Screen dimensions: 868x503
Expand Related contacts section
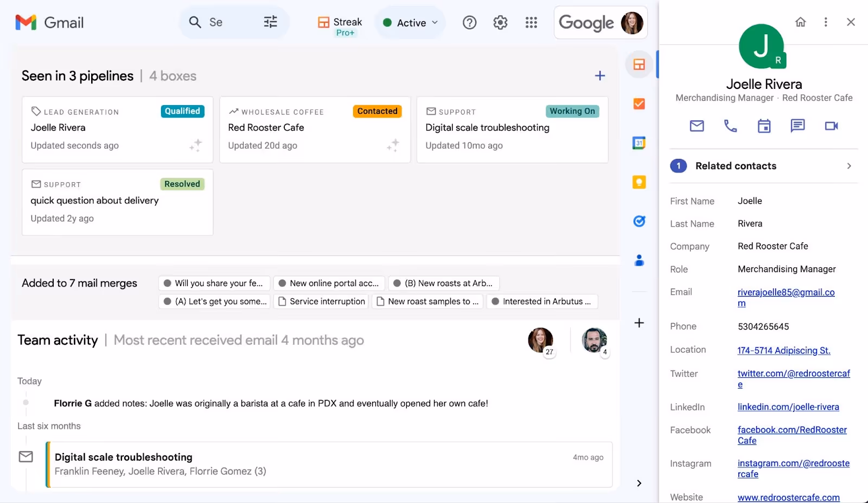point(764,166)
